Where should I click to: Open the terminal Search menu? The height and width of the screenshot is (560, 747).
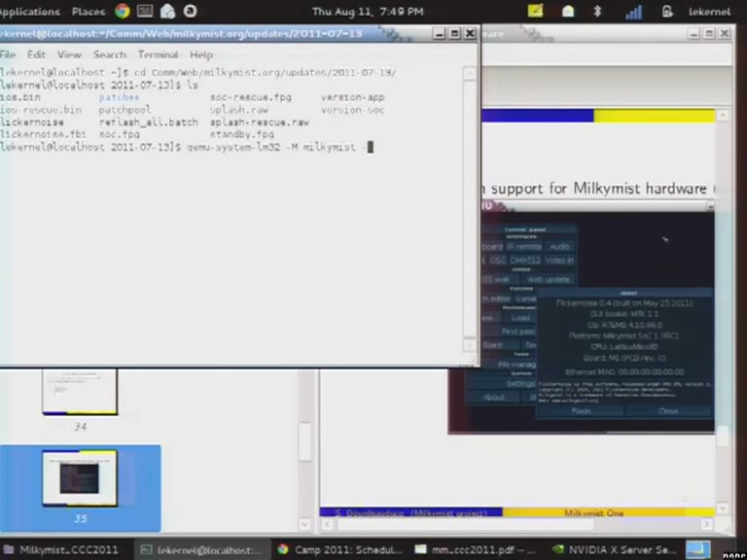coord(109,54)
